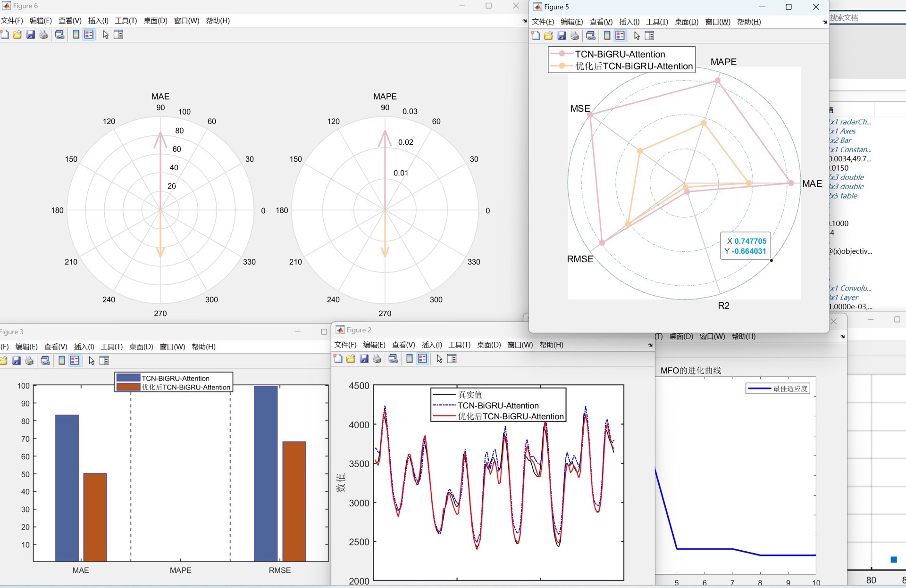This screenshot has height=588, width=906.
Task: Click dock arrow at Figure 5 menu bar right
Action: click(824, 22)
